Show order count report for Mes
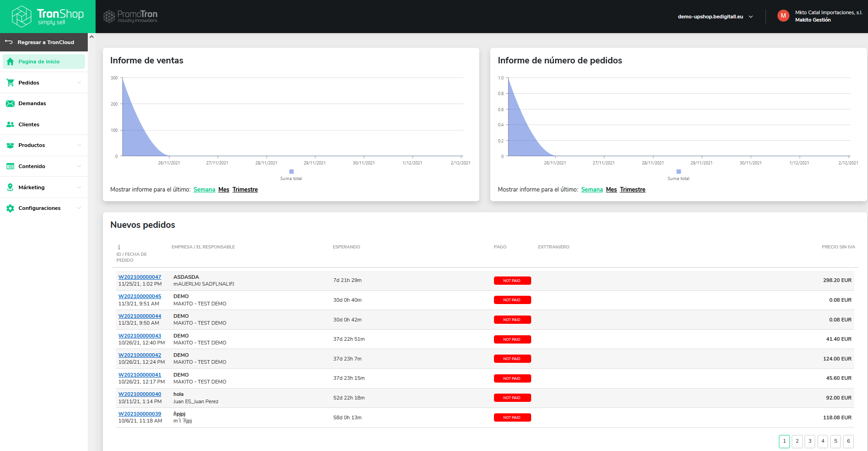 coord(611,189)
